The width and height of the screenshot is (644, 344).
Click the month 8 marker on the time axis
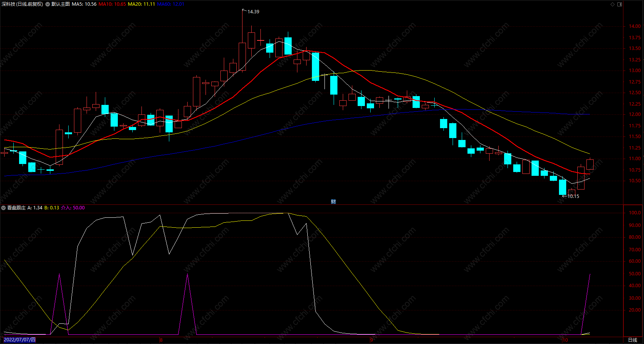click(161, 340)
